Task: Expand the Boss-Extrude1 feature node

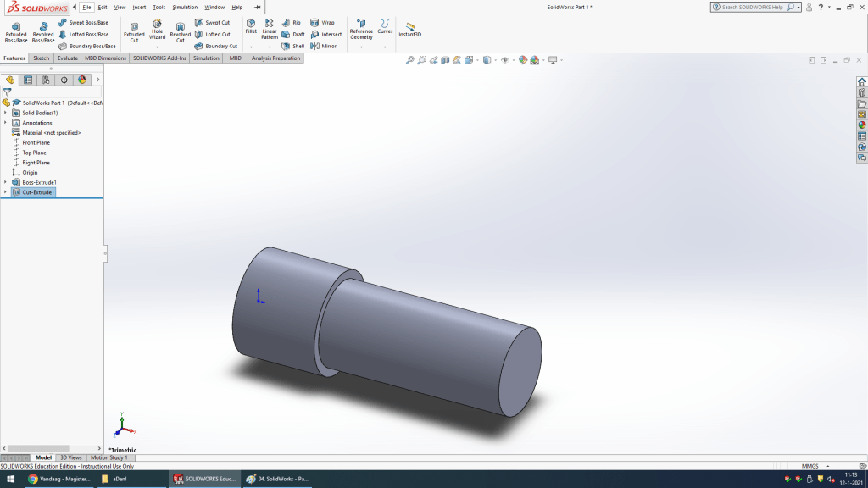Action: [x=5, y=182]
